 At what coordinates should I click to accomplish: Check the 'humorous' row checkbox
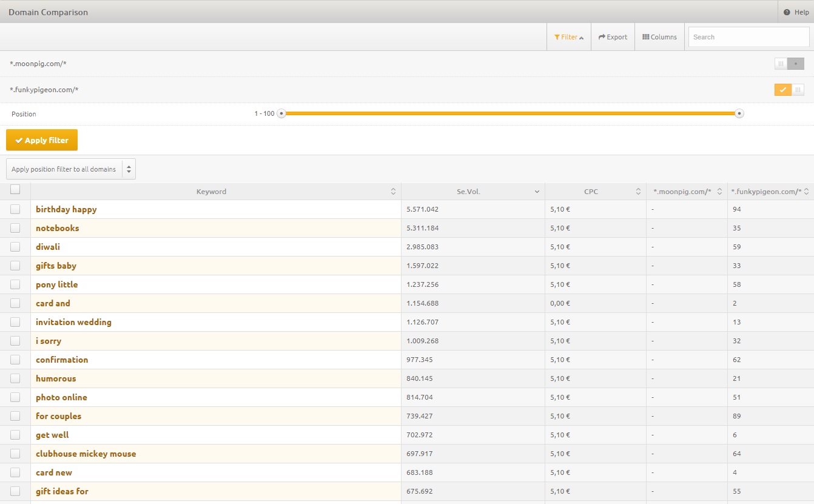click(15, 378)
